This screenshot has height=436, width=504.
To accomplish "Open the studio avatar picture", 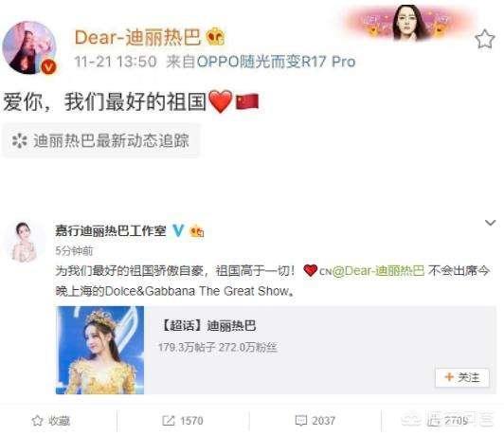I will (x=24, y=242).
